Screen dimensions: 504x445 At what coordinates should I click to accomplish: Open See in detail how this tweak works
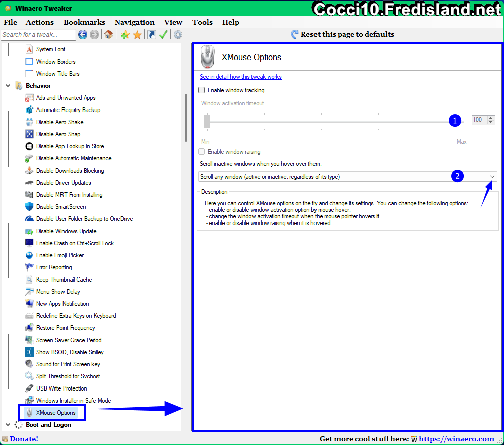point(240,77)
